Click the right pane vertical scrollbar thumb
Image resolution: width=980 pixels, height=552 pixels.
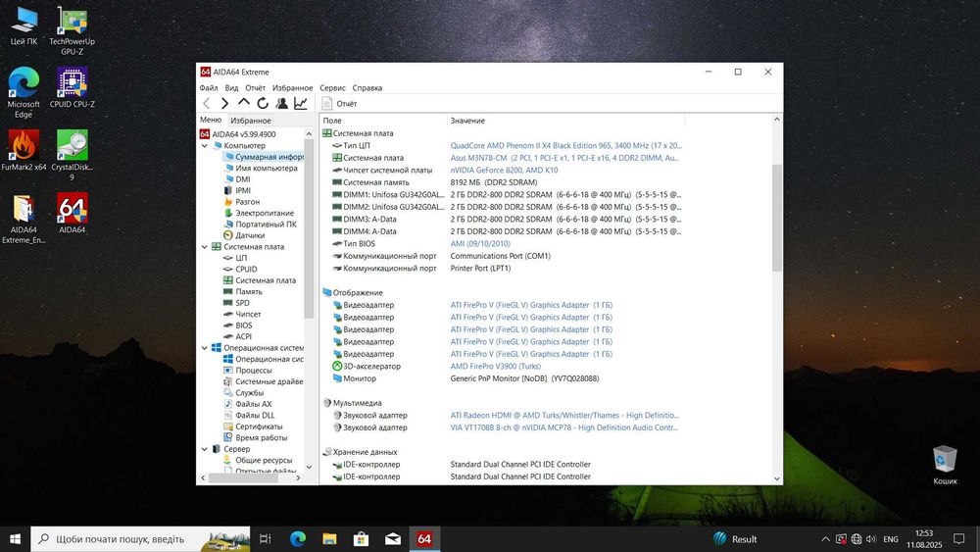(777, 218)
